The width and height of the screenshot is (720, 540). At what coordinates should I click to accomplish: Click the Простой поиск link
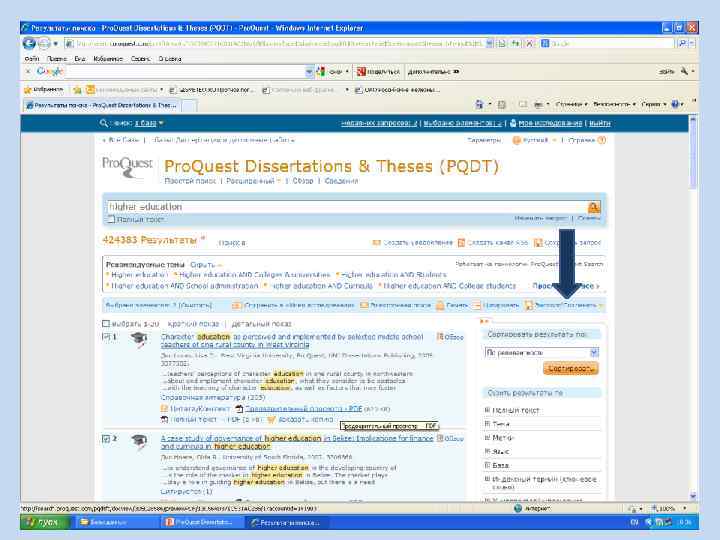[190, 181]
